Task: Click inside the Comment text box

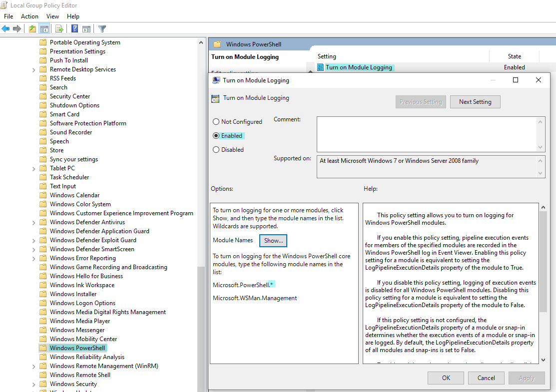Action: [427, 134]
